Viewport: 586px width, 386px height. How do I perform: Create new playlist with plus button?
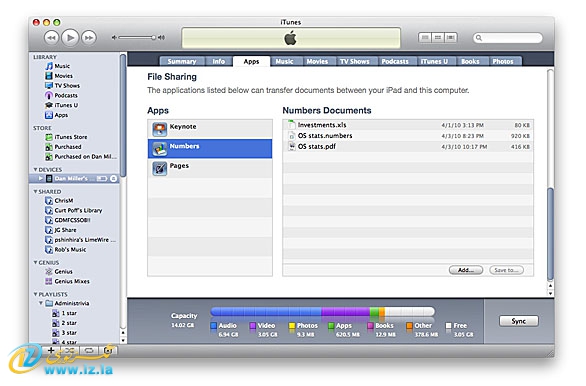click(51, 350)
